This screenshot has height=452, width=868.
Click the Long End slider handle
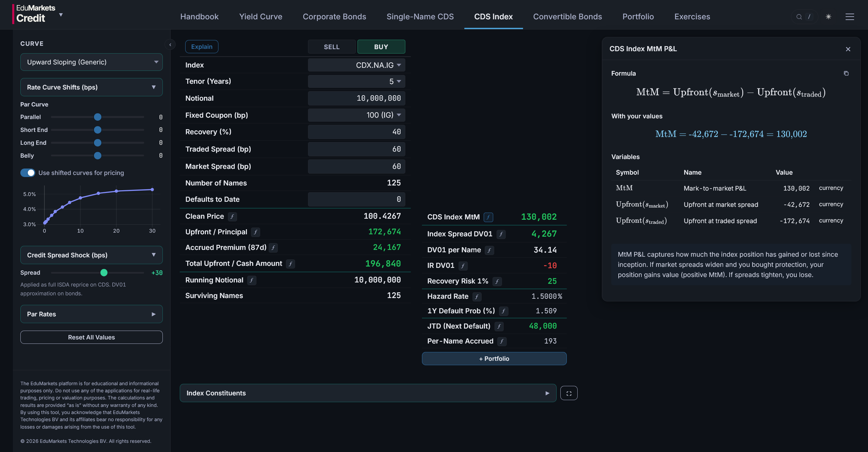[98, 143]
